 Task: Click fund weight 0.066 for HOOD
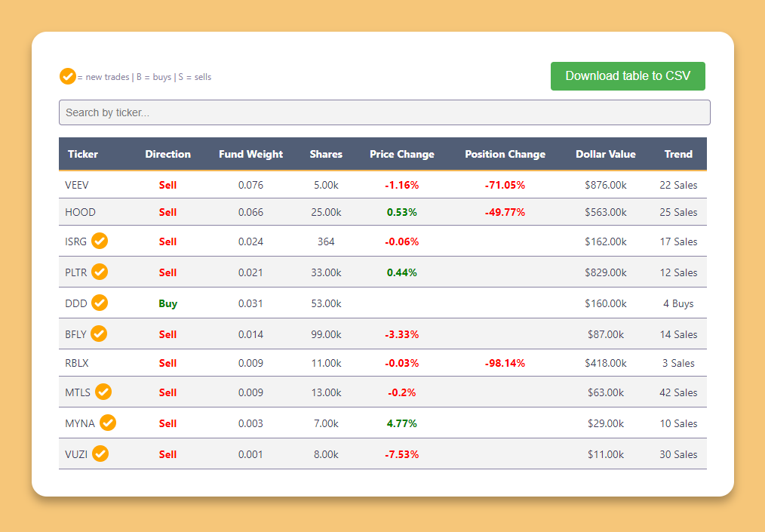[x=250, y=212]
